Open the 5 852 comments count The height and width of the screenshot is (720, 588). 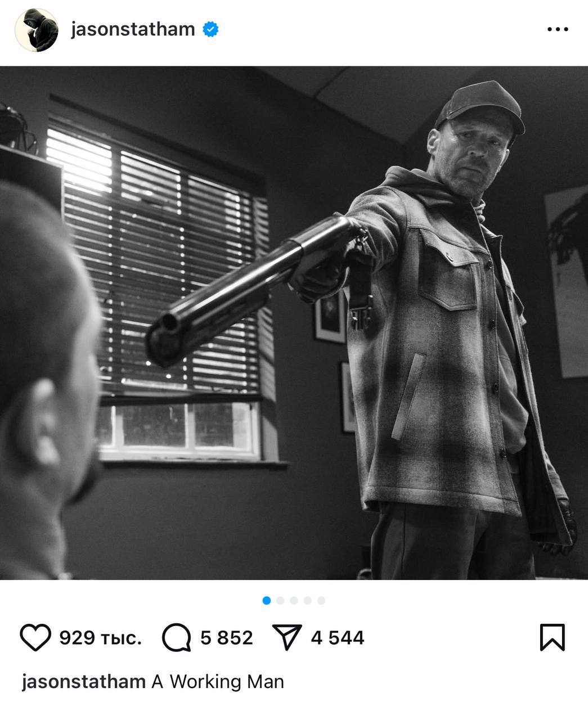(227, 638)
